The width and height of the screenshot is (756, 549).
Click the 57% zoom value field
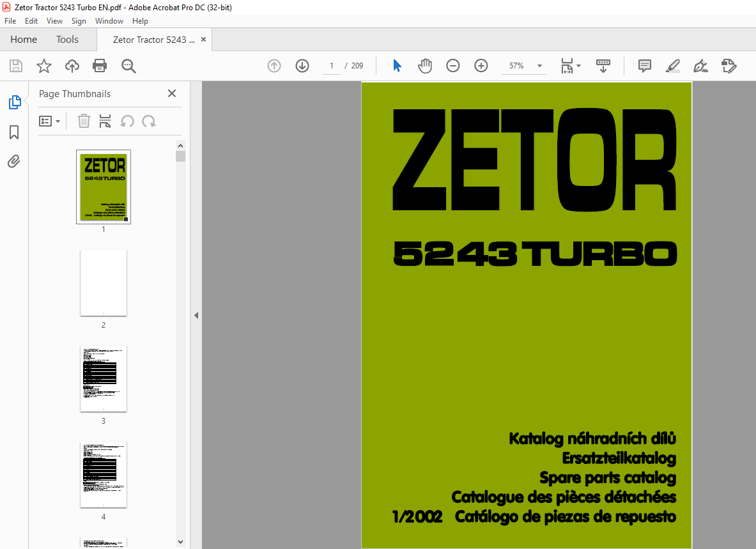click(x=516, y=66)
